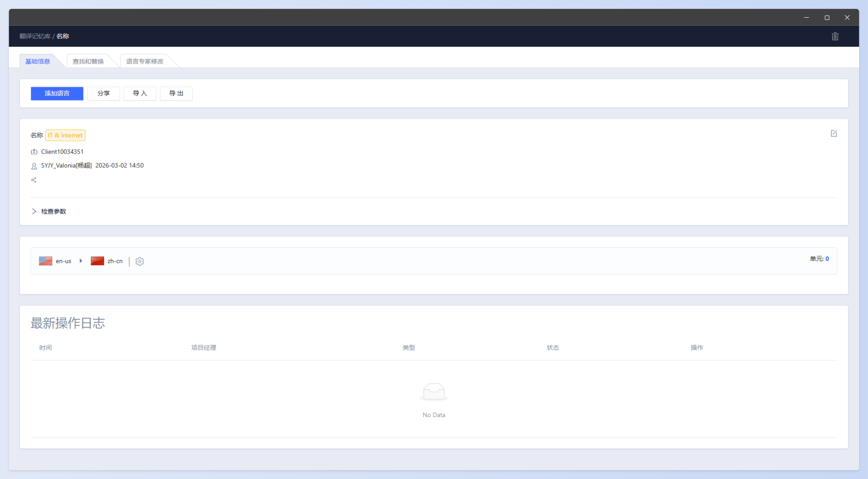
Task: Close the application window
Action: (x=847, y=17)
